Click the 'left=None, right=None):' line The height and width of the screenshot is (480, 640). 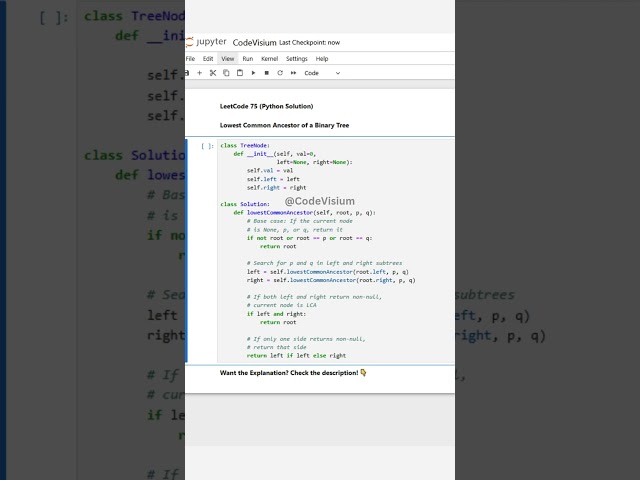point(315,162)
